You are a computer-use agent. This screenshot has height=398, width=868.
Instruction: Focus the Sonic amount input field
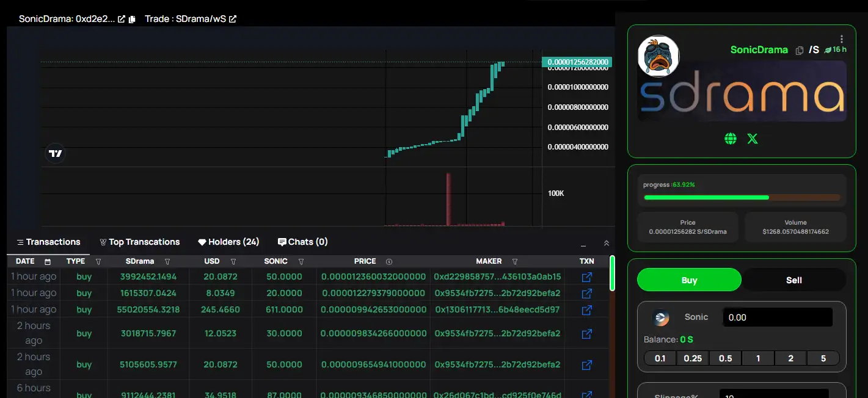(x=777, y=317)
